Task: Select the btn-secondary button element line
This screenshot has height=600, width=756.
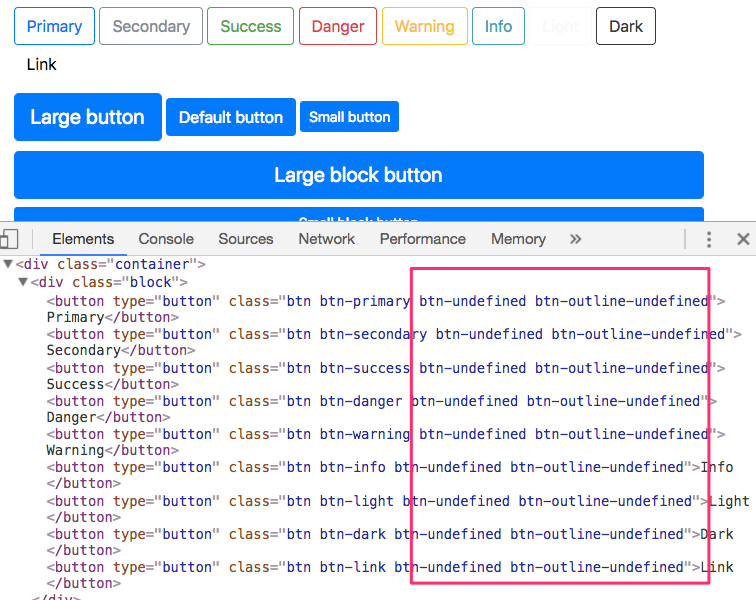Action: pos(394,334)
